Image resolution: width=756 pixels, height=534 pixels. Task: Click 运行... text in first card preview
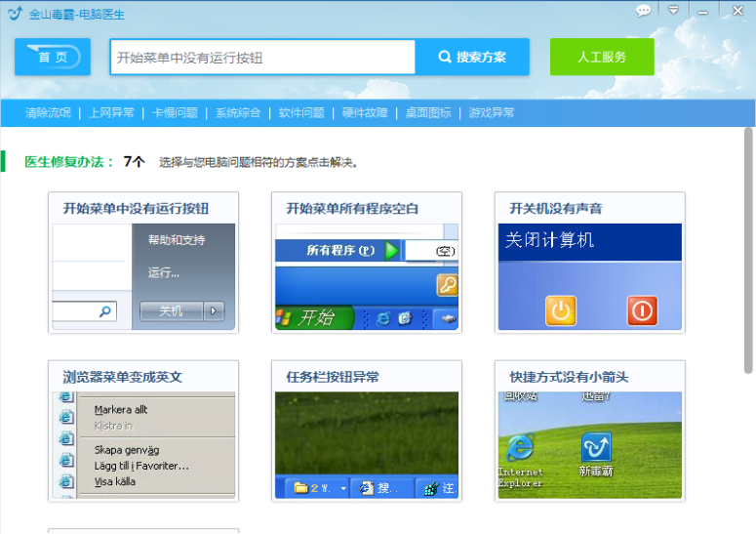(164, 273)
